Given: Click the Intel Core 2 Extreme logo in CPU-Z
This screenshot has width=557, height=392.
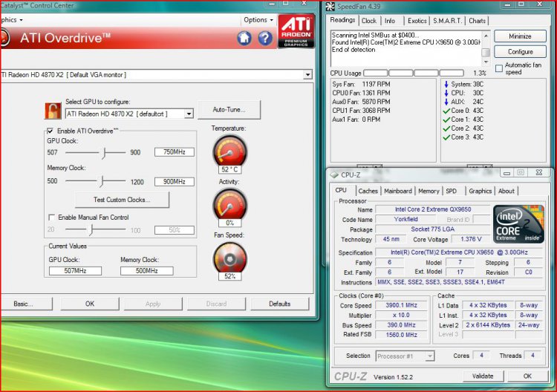Looking at the screenshot, I should click(518, 223).
